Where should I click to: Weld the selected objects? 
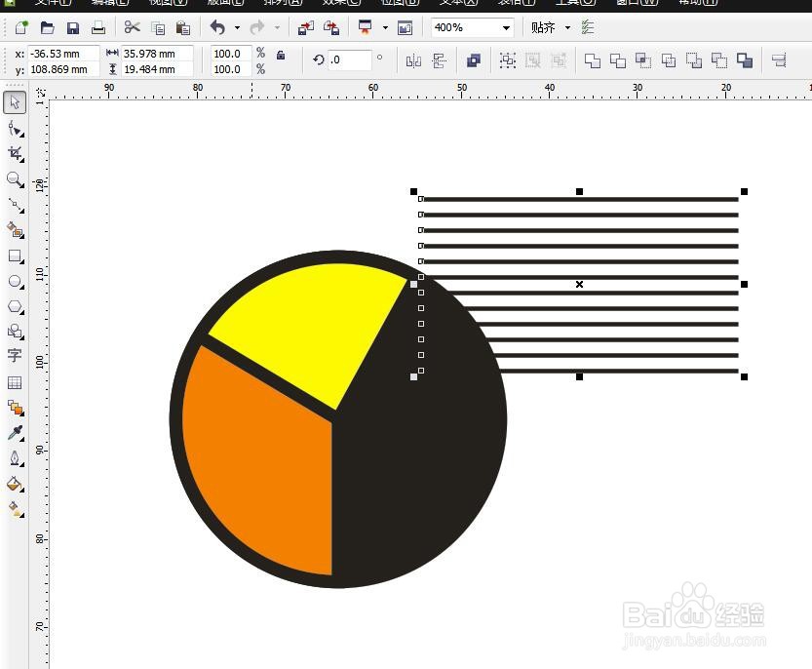pos(592,60)
